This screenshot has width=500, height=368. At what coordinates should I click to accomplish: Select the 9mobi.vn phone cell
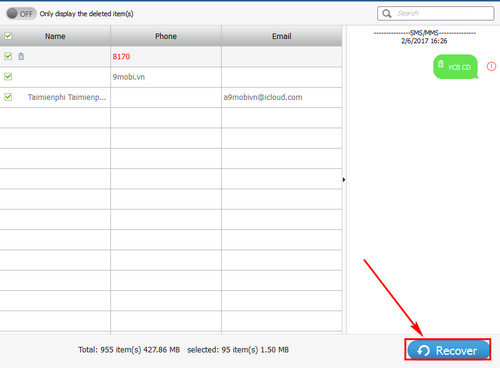coord(166,77)
